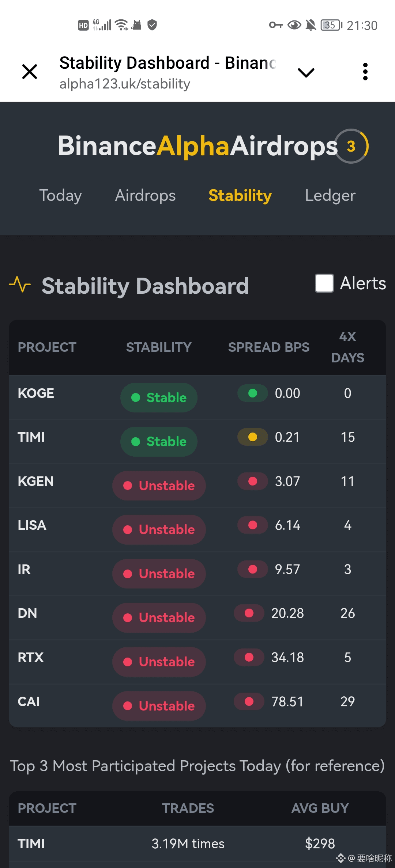Viewport: 395px width, 868px height.
Task: Switch to the Today tab
Action: [60, 195]
